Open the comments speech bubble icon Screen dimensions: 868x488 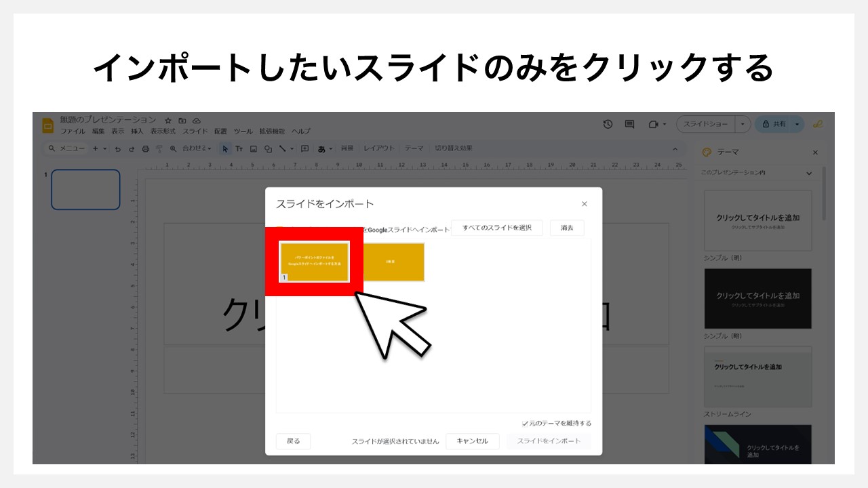[629, 124]
